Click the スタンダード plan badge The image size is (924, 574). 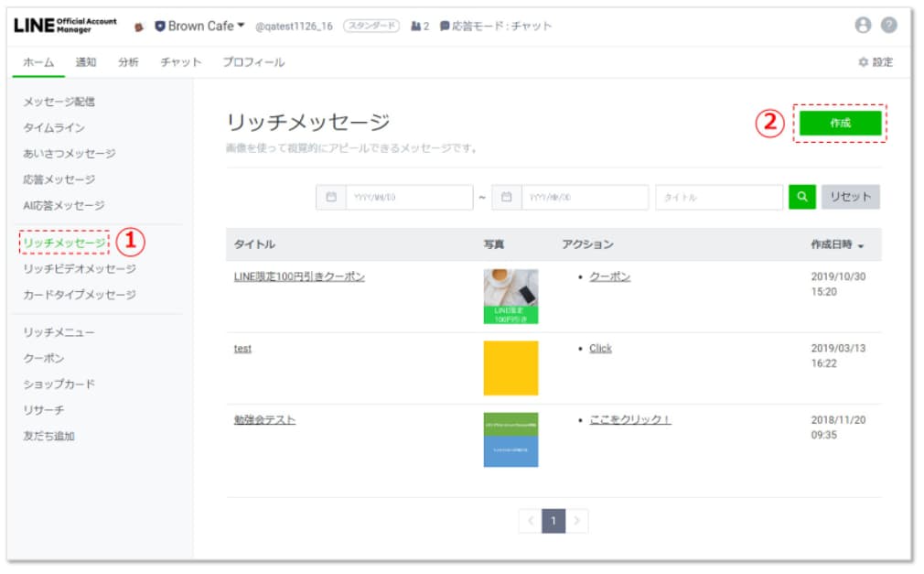point(371,26)
